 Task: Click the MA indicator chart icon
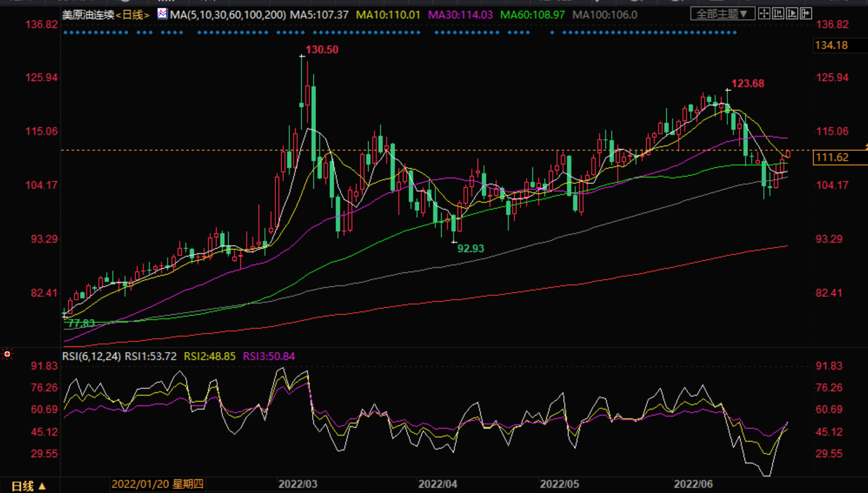[162, 13]
